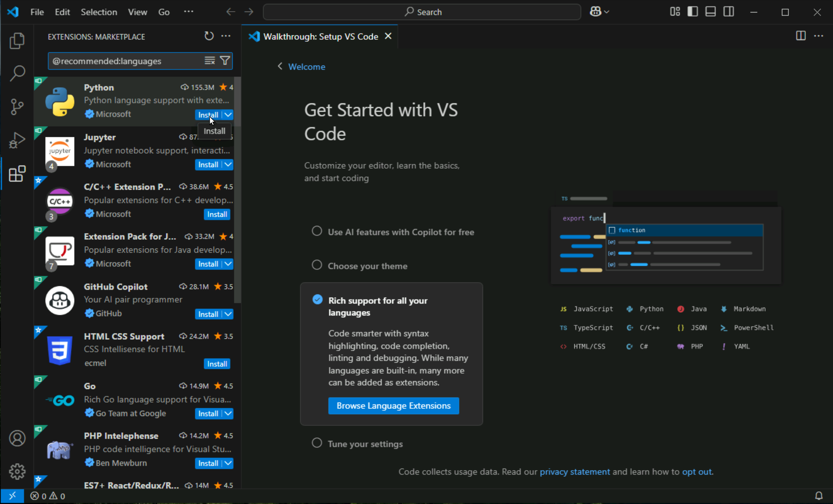Click the extensions search input field
The image size is (833, 504).
(125, 61)
